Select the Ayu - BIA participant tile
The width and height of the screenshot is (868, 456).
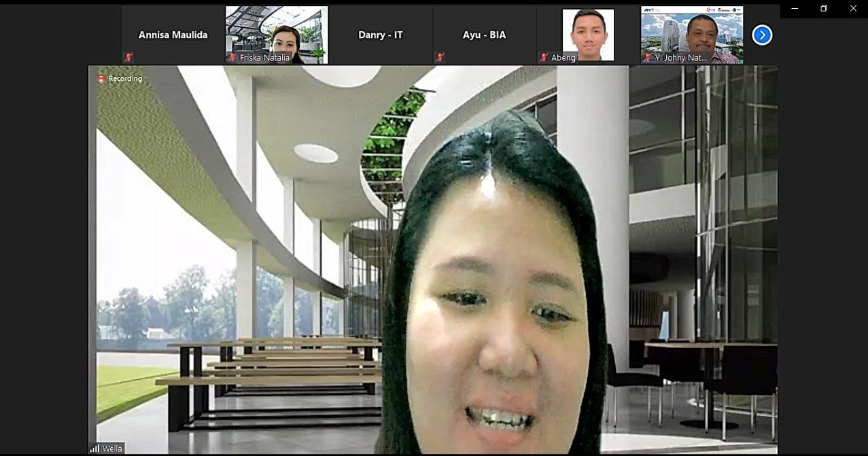(484, 35)
